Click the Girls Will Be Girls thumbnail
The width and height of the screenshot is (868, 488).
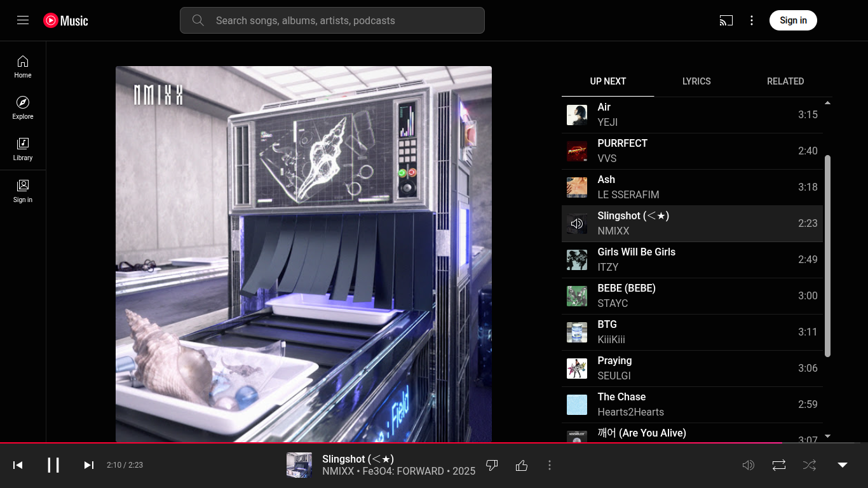577,260
